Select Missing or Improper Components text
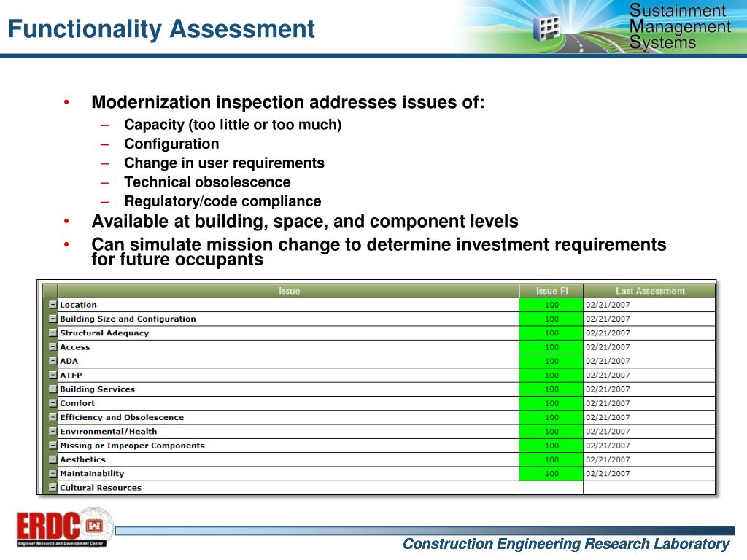 click(x=132, y=446)
